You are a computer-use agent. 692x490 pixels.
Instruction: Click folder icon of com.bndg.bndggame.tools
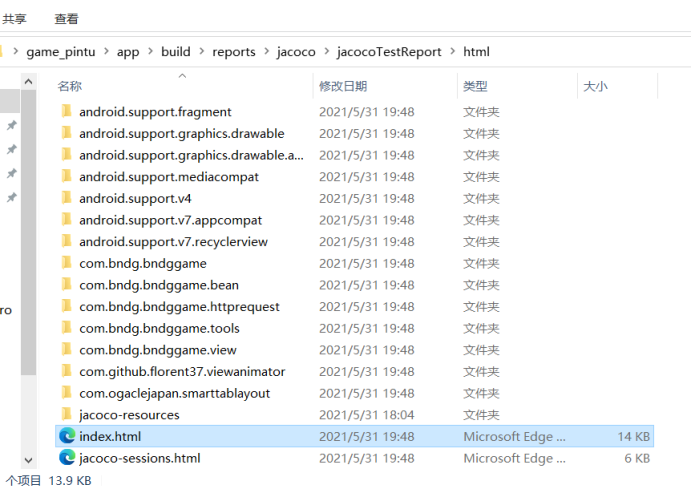[x=67, y=328]
